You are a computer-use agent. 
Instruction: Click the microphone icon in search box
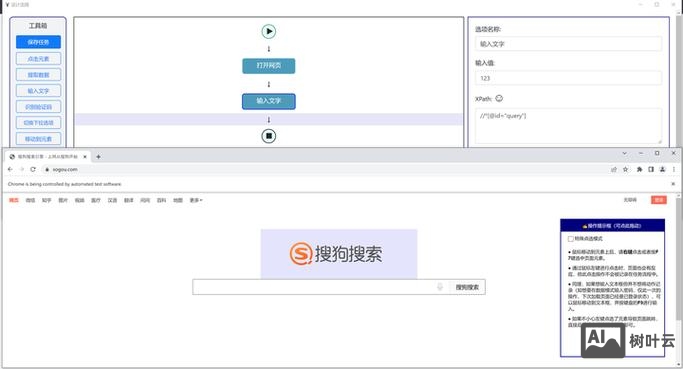[440, 287]
